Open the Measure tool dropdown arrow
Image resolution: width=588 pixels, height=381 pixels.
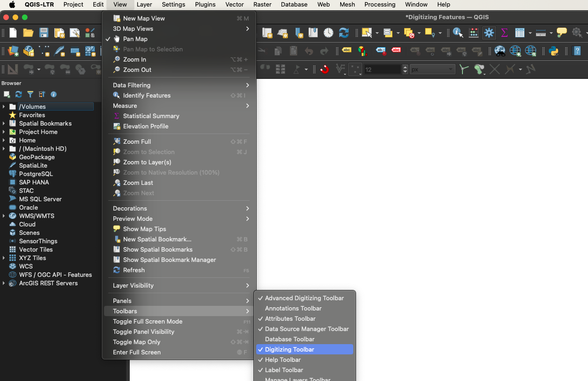pyautogui.click(x=551, y=33)
